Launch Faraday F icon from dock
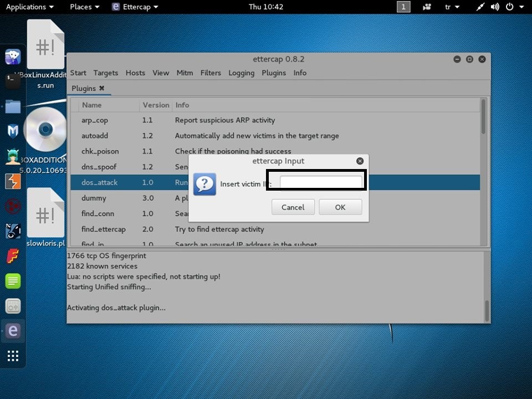This screenshot has width=532, height=399. tap(13, 256)
